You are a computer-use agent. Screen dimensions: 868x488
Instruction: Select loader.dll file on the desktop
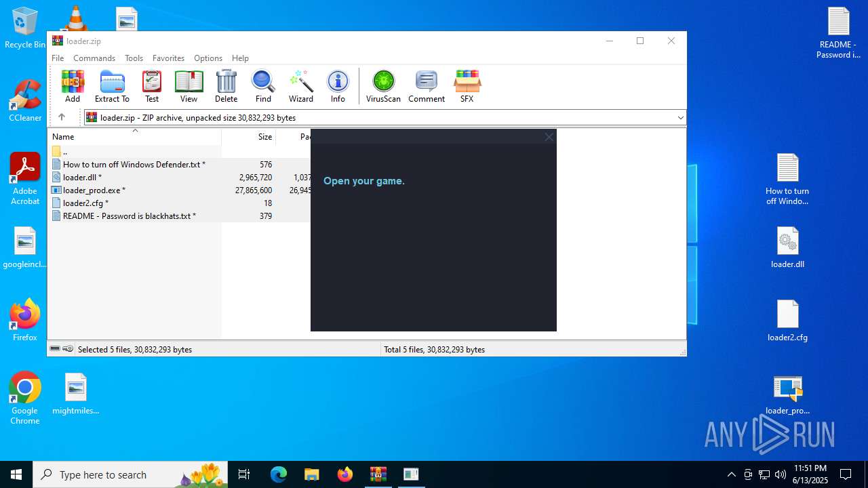point(787,247)
